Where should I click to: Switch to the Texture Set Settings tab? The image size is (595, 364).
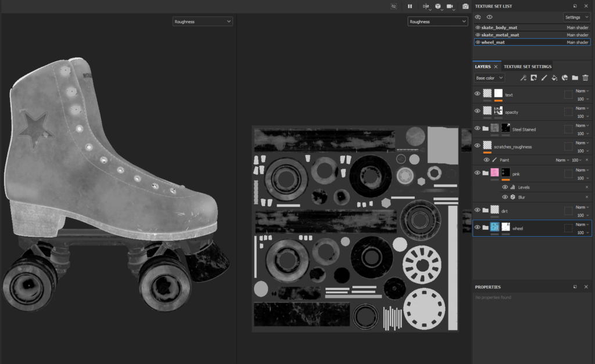(x=528, y=67)
